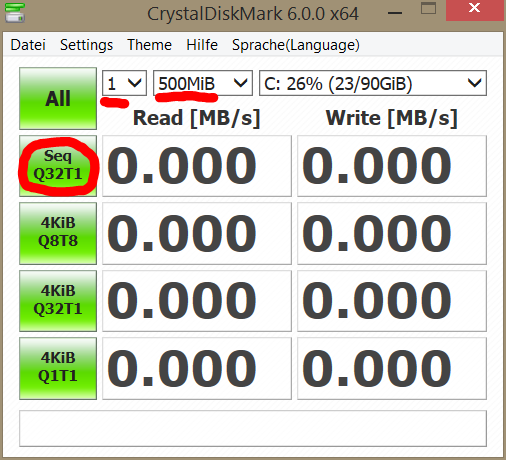This screenshot has height=460, width=506.
Task: Minimize the CrystalDiskMark window
Action: [x=395, y=13]
